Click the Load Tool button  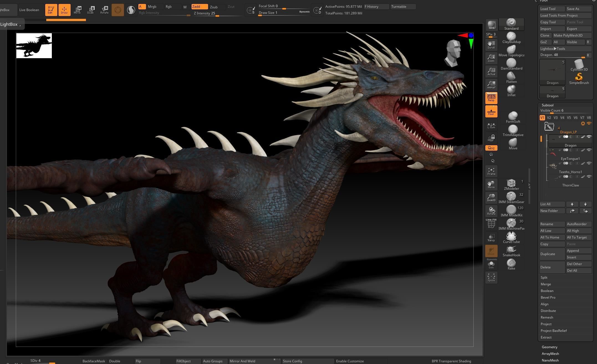click(552, 9)
